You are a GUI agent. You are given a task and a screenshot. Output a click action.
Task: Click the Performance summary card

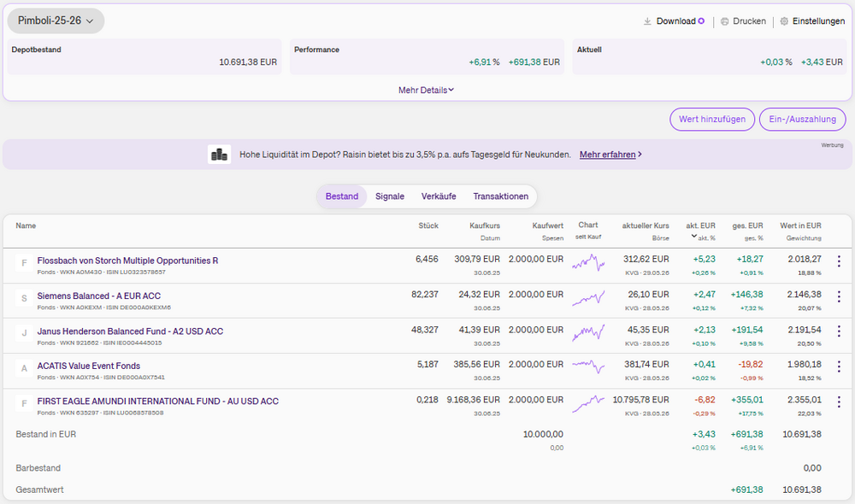pos(427,56)
